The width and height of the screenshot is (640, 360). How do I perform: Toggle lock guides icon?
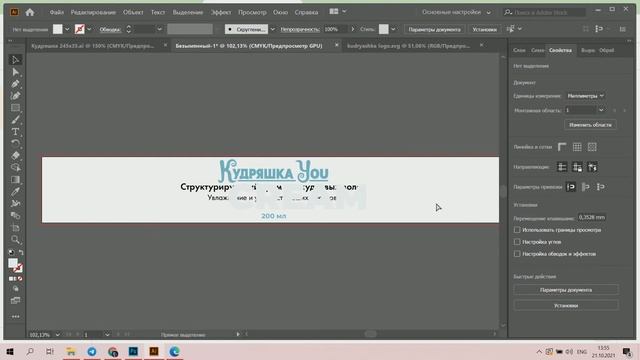click(x=577, y=167)
